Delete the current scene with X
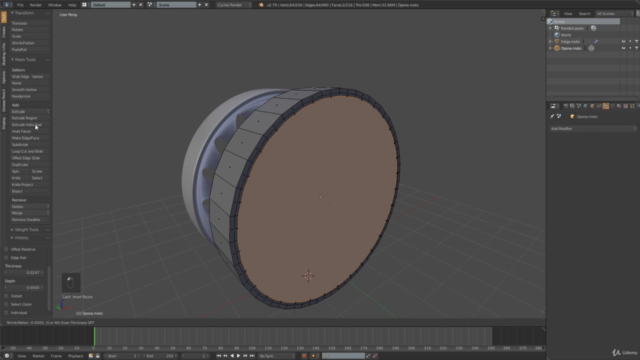 pos(206,5)
